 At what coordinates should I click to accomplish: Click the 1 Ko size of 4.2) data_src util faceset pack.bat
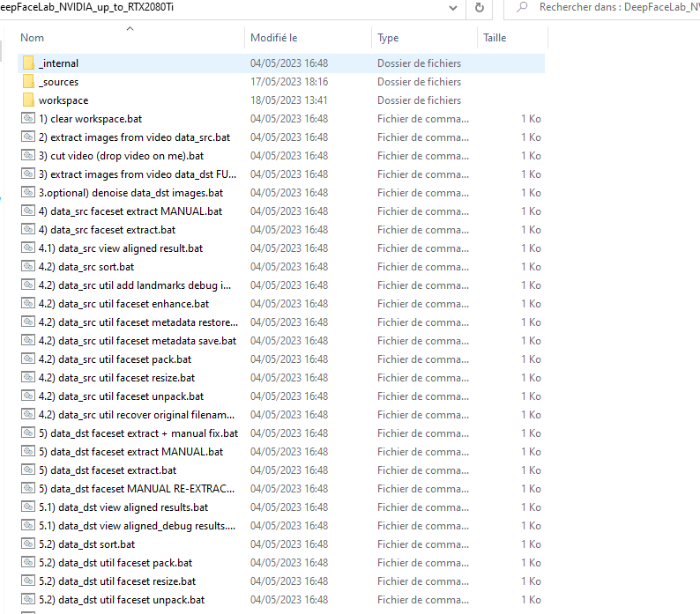coord(531,359)
